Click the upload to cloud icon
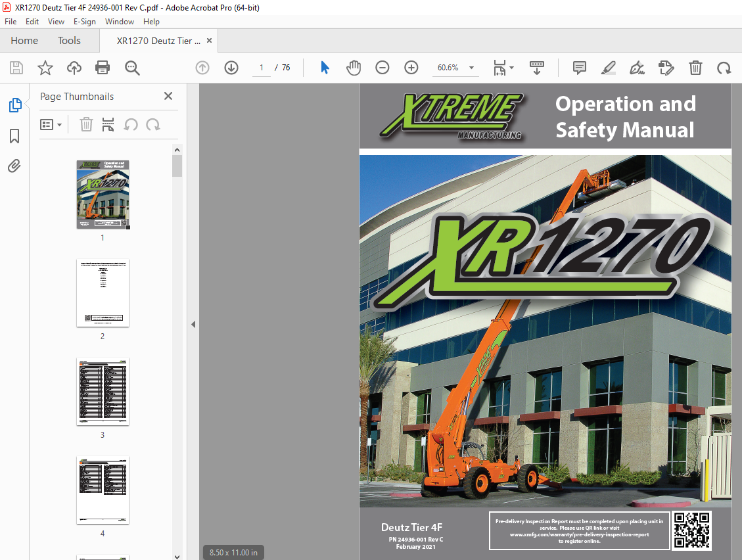The image size is (742, 560). [74, 68]
